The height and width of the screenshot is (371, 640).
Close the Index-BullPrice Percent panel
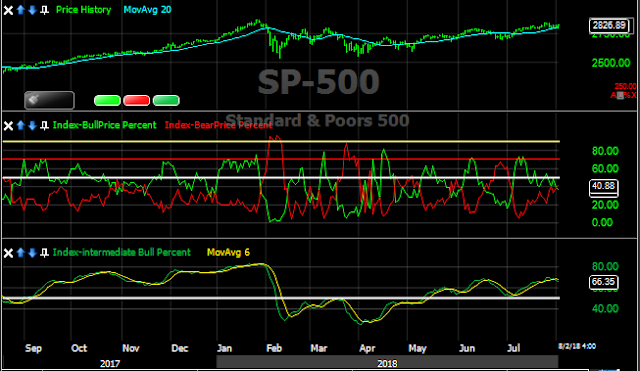tap(8, 125)
